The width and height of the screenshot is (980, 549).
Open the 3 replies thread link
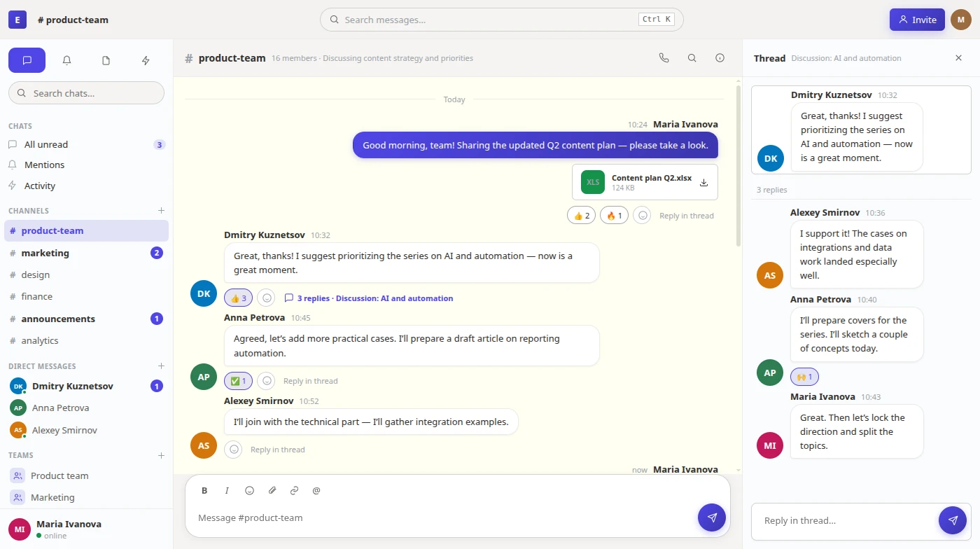click(x=368, y=298)
